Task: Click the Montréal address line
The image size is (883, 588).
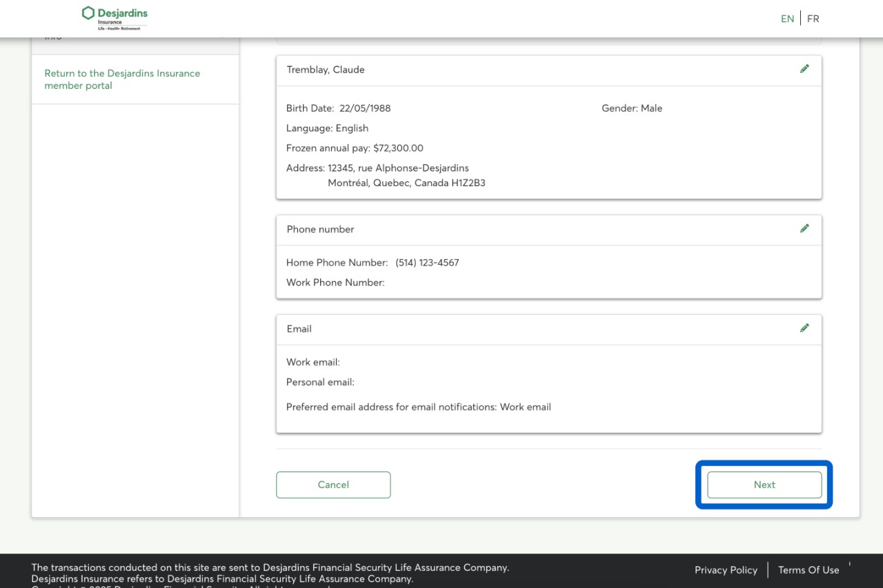Action: (x=406, y=183)
